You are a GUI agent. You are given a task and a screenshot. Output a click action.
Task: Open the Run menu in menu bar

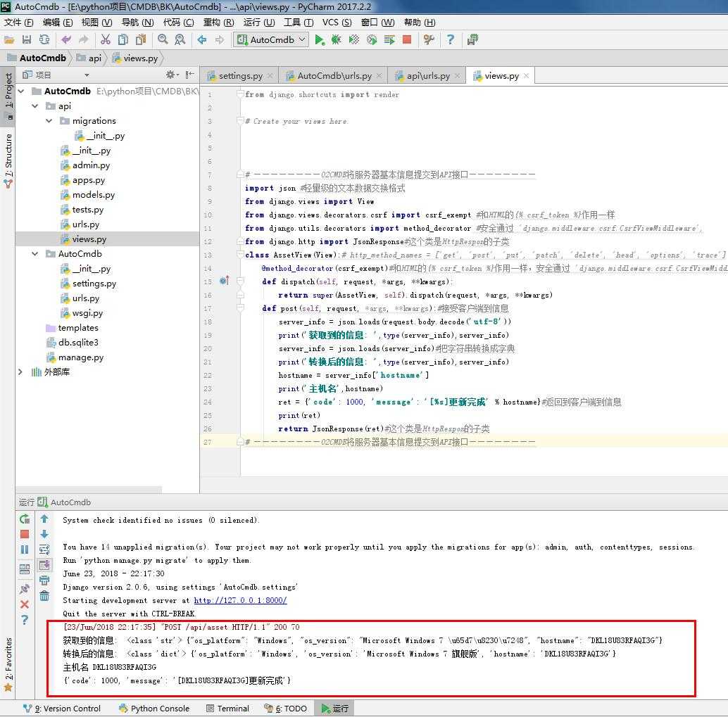click(258, 23)
